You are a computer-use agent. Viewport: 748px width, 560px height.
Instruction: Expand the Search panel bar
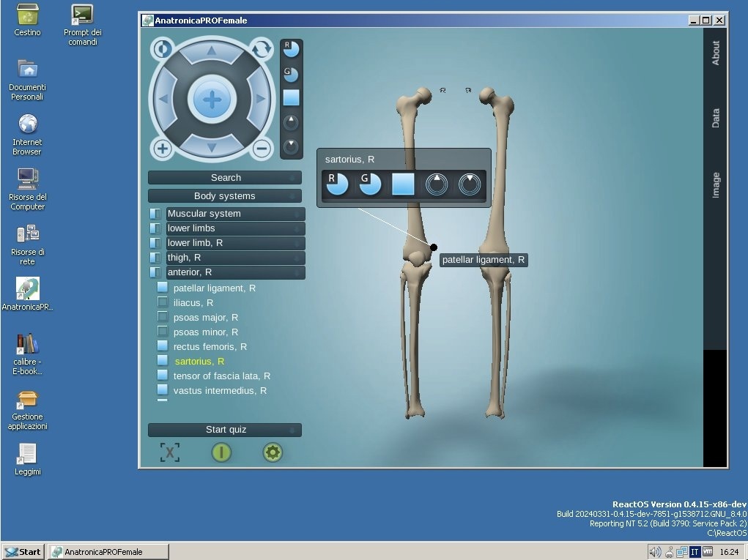pos(225,178)
